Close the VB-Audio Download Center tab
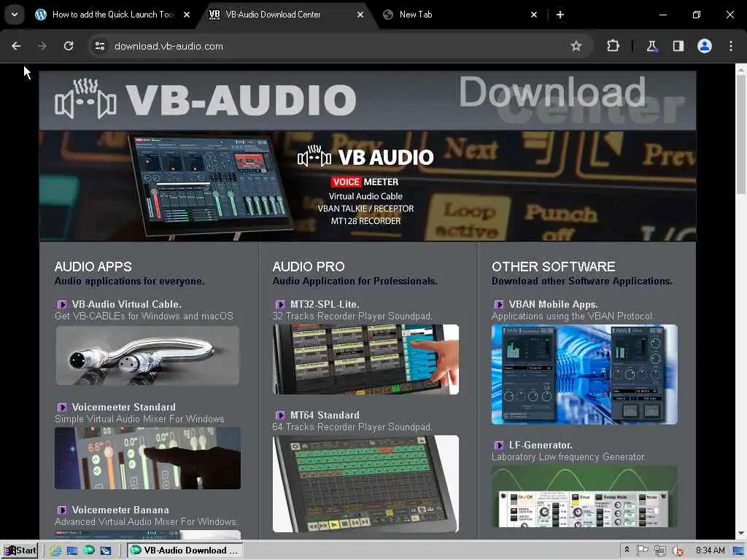The height and width of the screenshot is (560, 747). click(x=360, y=15)
